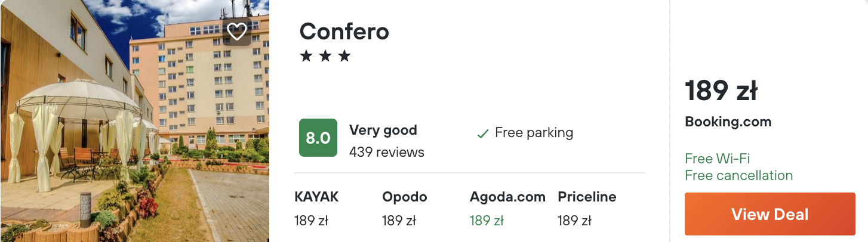Viewport: 868px width, 242px height.
Task: Select the Booking.com provider label
Action: 728,122
